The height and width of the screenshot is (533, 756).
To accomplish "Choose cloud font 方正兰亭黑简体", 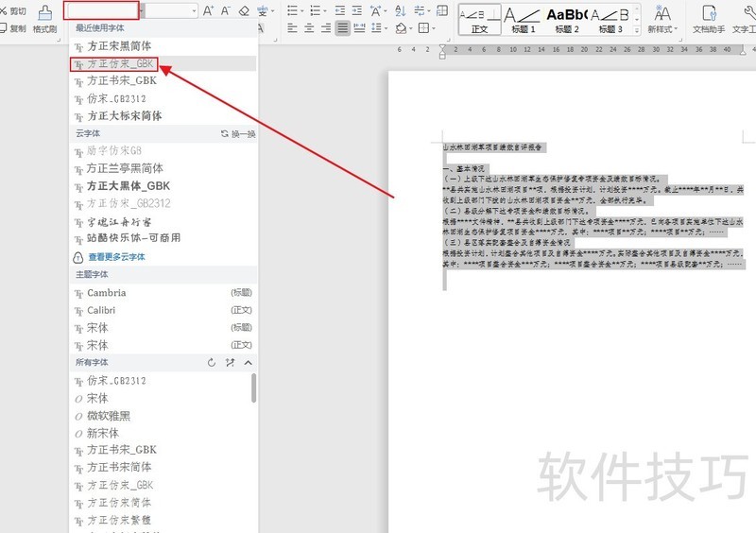I will (163, 168).
